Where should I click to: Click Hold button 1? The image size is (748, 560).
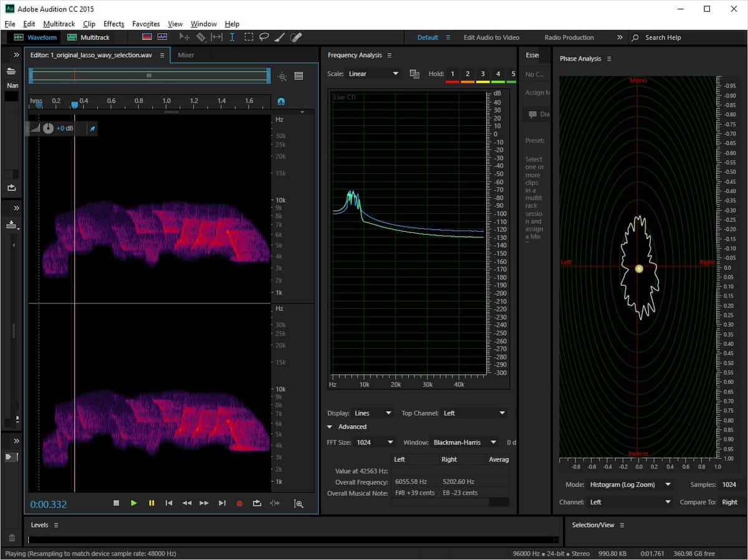(453, 74)
